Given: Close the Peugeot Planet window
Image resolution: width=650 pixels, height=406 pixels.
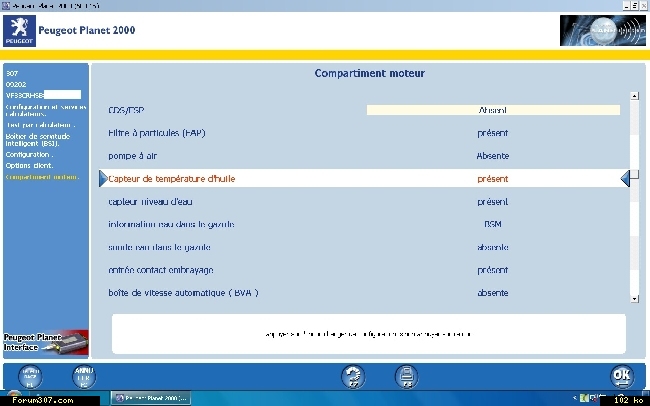Looking at the screenshot, I should click(x=643, y=5).
